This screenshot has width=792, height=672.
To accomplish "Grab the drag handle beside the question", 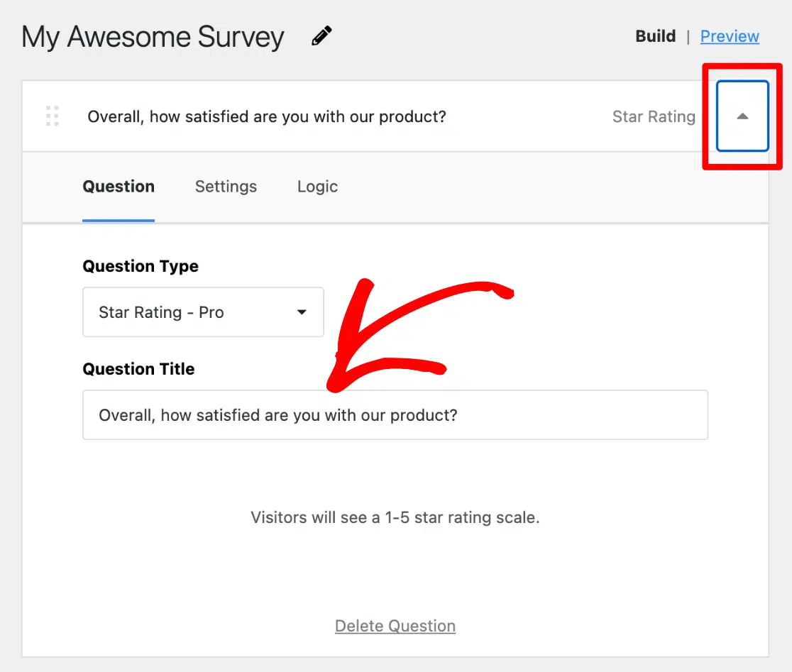I will coord(53,116).
